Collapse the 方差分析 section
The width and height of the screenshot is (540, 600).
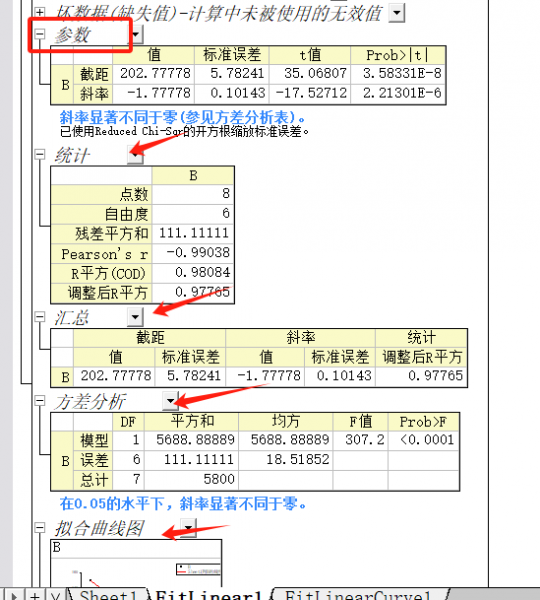tap(39, 401)
